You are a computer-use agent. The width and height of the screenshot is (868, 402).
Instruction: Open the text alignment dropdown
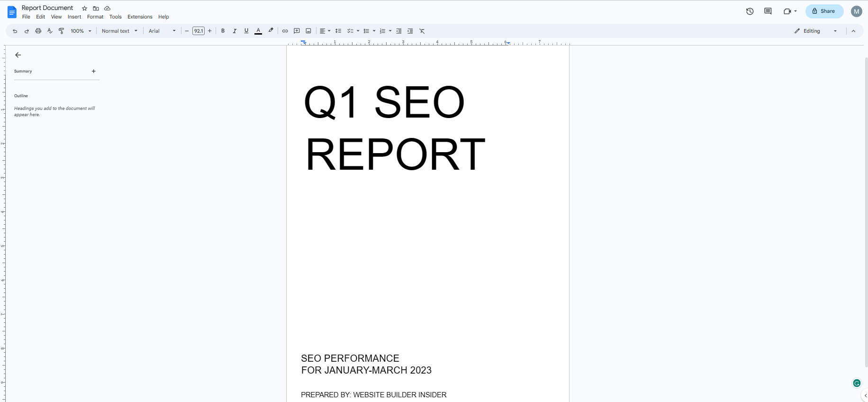click(x=325, y=31)
